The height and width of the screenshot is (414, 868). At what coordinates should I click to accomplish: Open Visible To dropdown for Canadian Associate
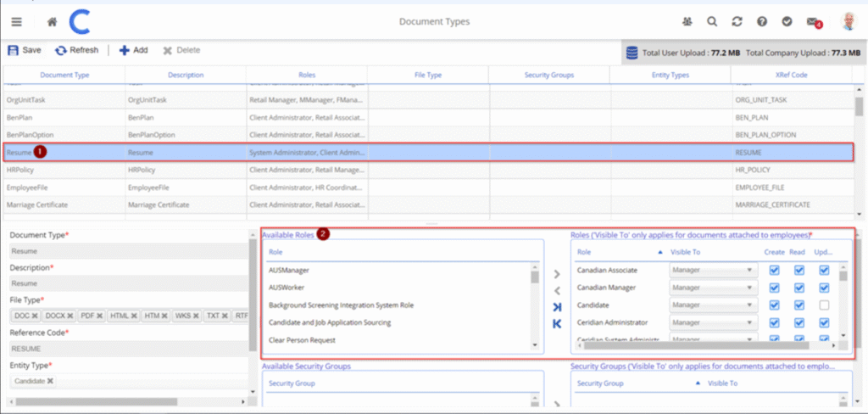(x=712, y=271)
